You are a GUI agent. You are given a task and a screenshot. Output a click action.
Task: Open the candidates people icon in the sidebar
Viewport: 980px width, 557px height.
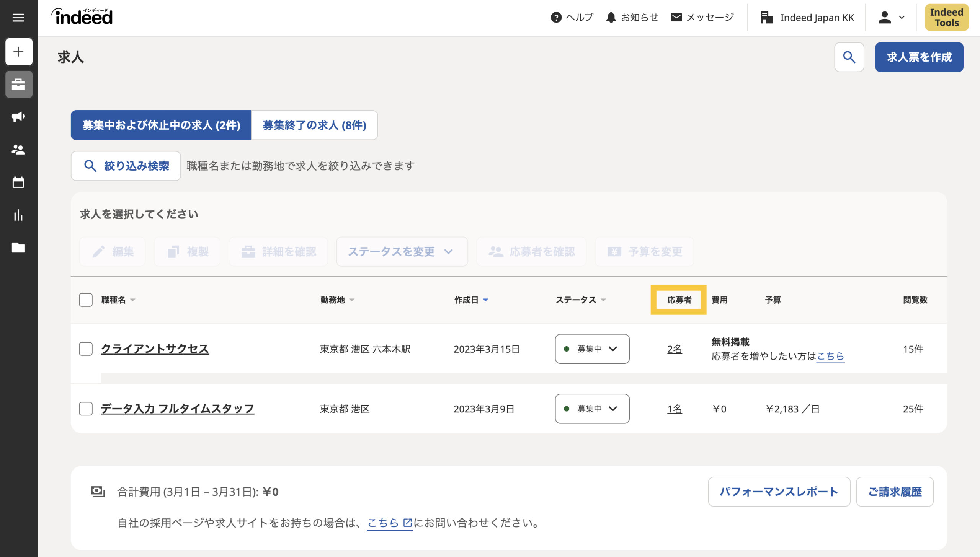pyautogui.click(x=18, y=150)
